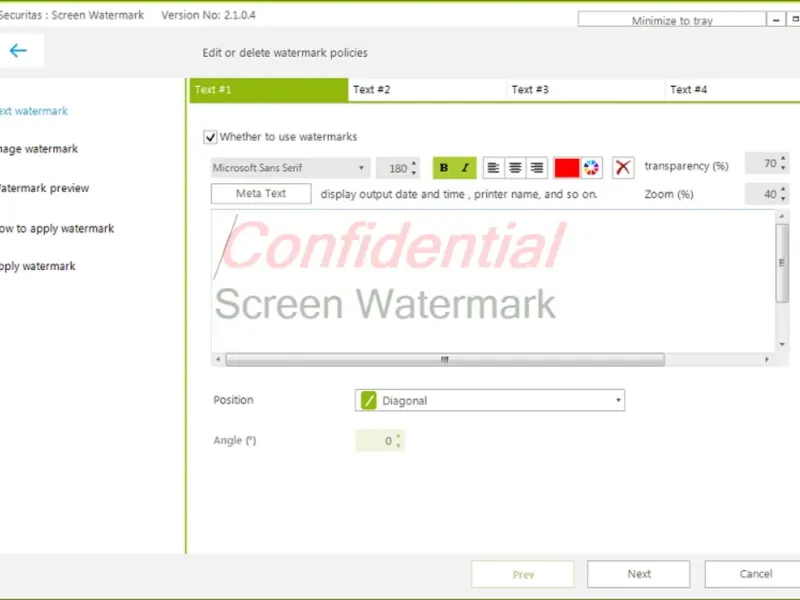Open the Position Diagonal dropdown
The width and height of the screenshot is (800, 600).
tap(490, 401)
